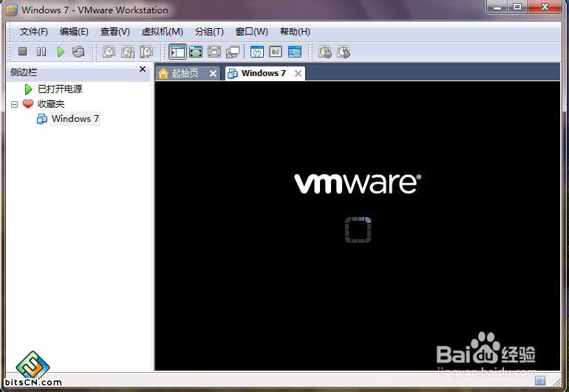The image size is (569, 392).
Task: Take a snapshot using the clock snapshot icon
Action: tap(109, 52)
